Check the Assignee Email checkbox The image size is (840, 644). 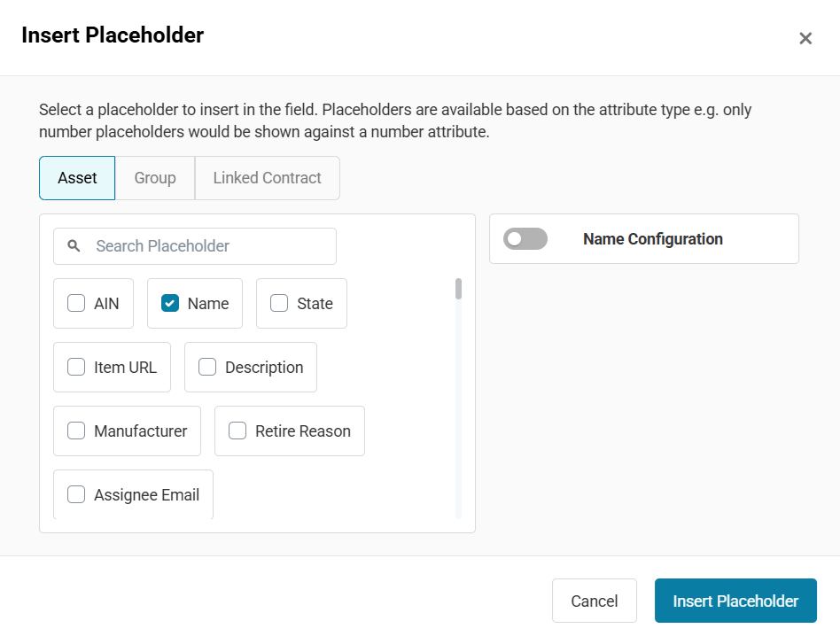(77, 494)
